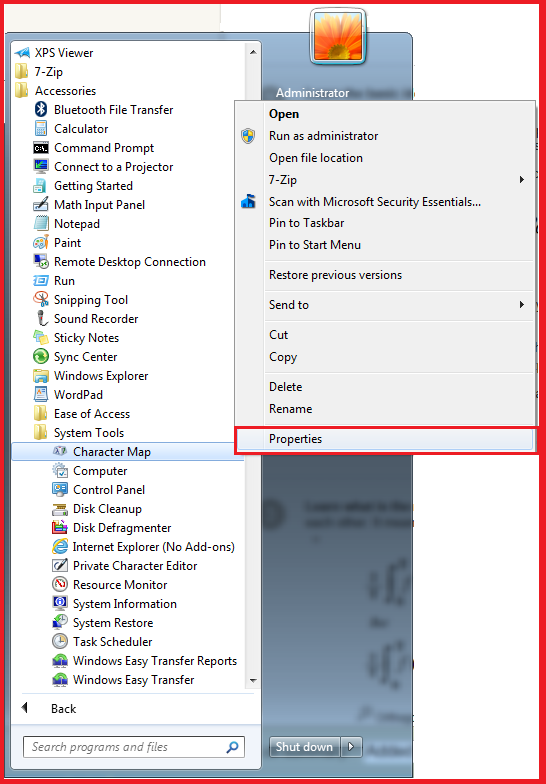
Task: Click the Disk Defragmenter icon
Action: pyautogui.click(x=60, y=528)
